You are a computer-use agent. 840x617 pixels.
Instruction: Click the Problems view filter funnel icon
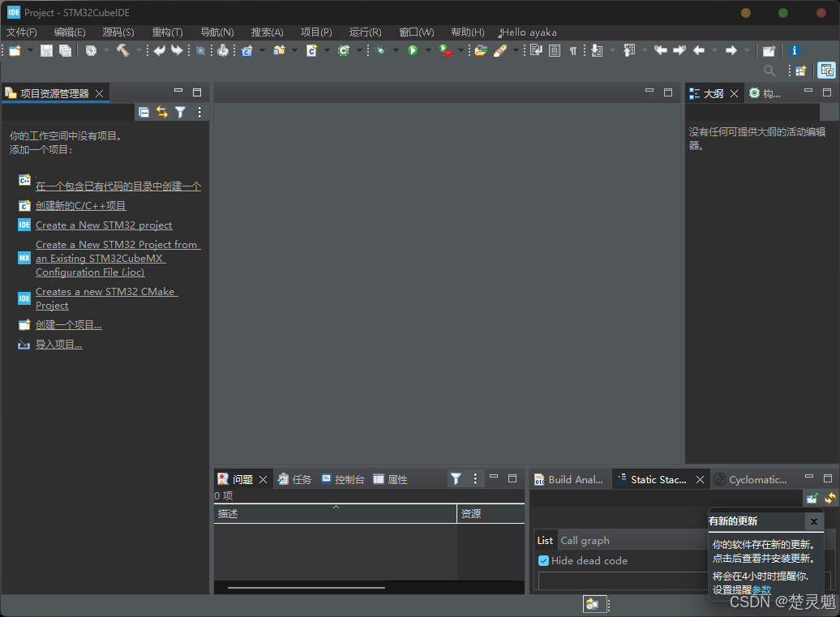pyautogui.click(x=456, y=479)
